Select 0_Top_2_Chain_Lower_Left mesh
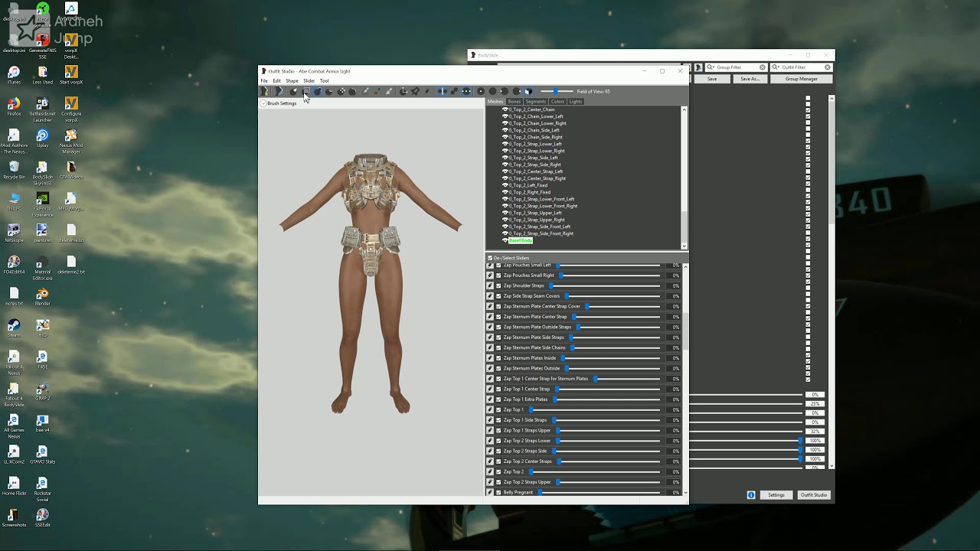This screenshot has width=980, height=551. [536, 116]
